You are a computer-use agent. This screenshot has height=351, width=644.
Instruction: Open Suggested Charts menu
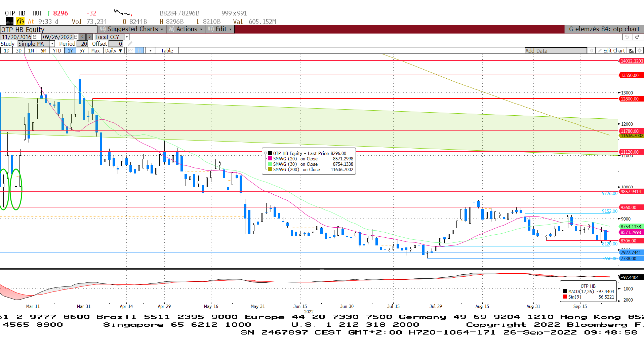132,29
